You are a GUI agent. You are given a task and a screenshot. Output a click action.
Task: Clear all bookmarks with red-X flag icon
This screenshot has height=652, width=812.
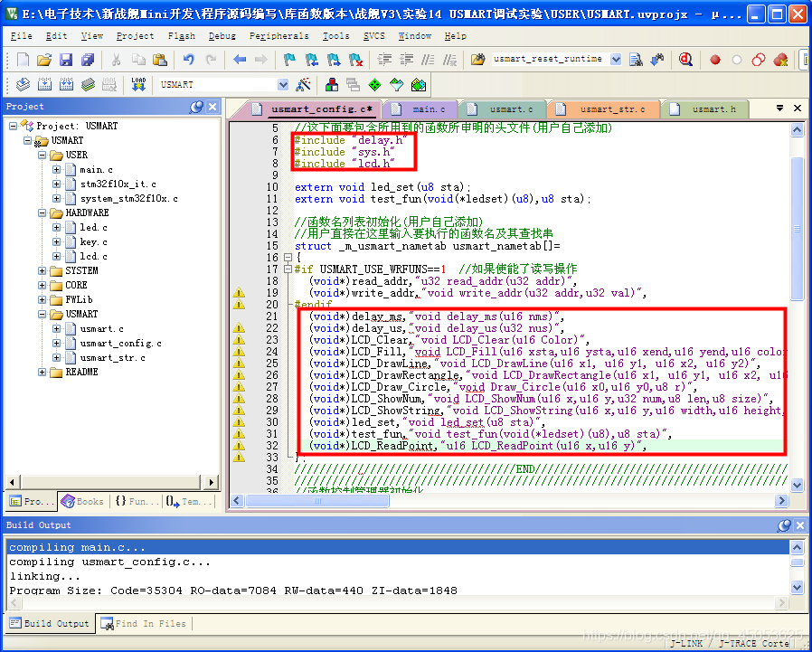355,60
